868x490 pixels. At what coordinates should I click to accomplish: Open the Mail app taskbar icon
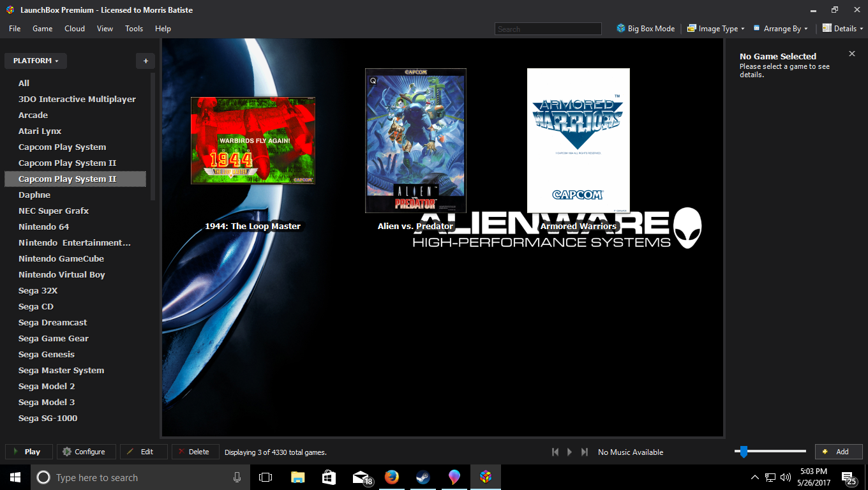tap(361, 477)
